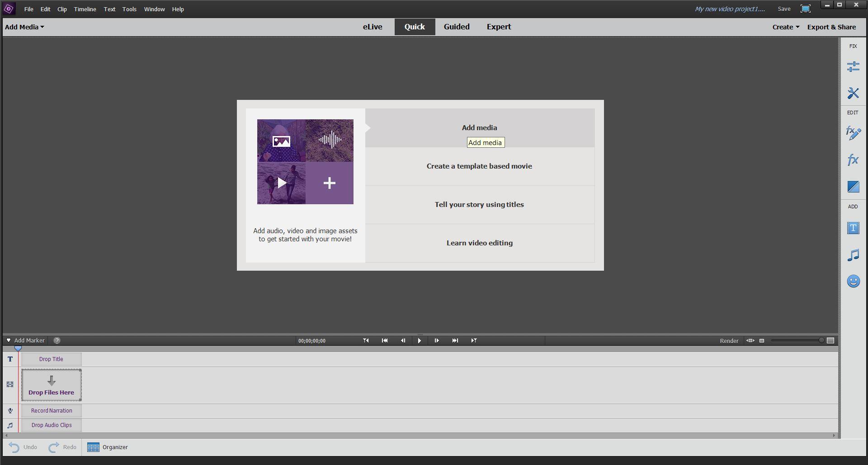Click the Drop Files Here placeholder
The image size is (868, 465).
coord(52,385)
